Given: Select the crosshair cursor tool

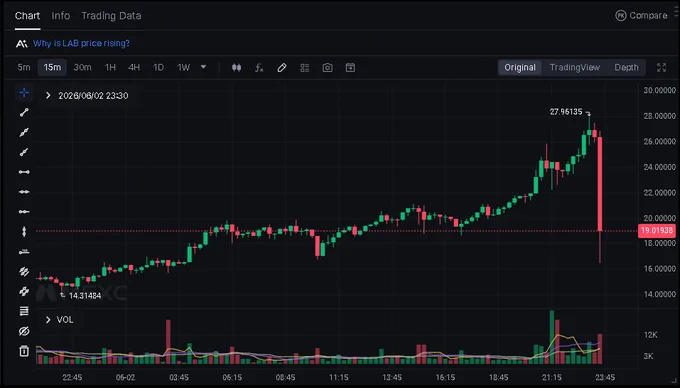Looking at the screenshot, I should click(x=24, y=92).
